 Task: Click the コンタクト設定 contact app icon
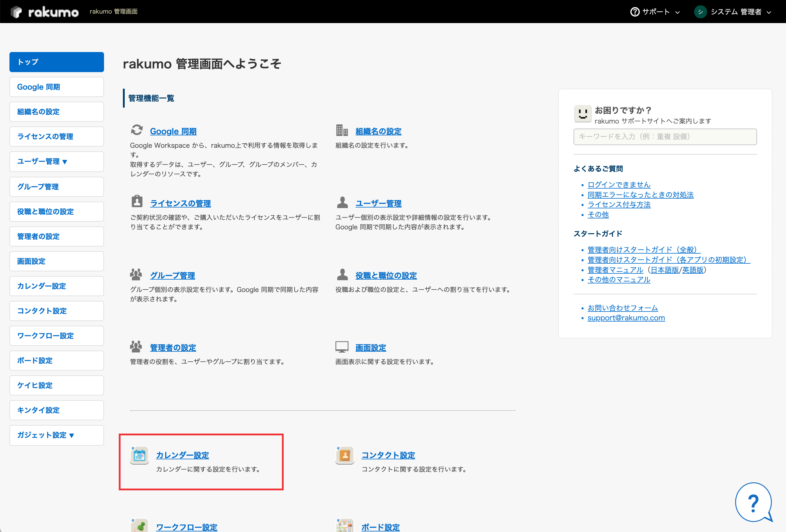pyautogui.click(x=345, y=455)
